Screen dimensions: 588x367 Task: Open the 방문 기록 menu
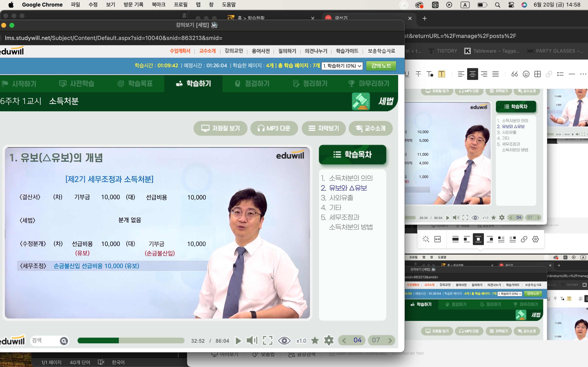133,5
